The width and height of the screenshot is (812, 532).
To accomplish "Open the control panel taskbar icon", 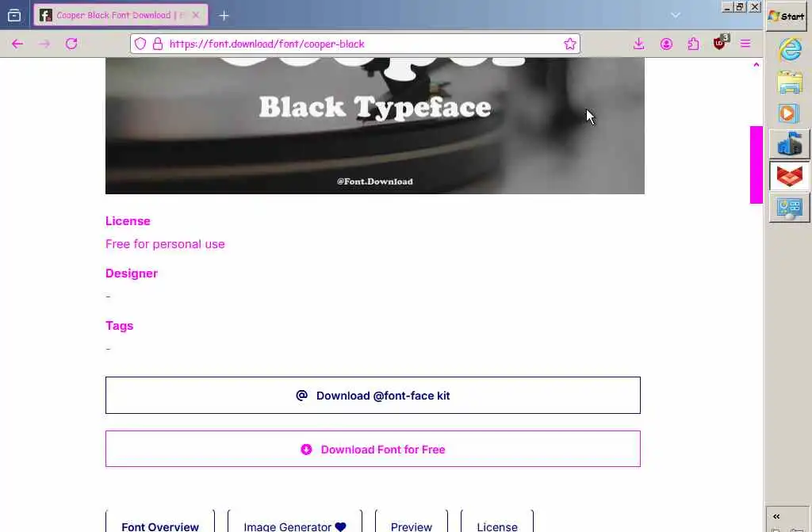I will click(789, 209).
